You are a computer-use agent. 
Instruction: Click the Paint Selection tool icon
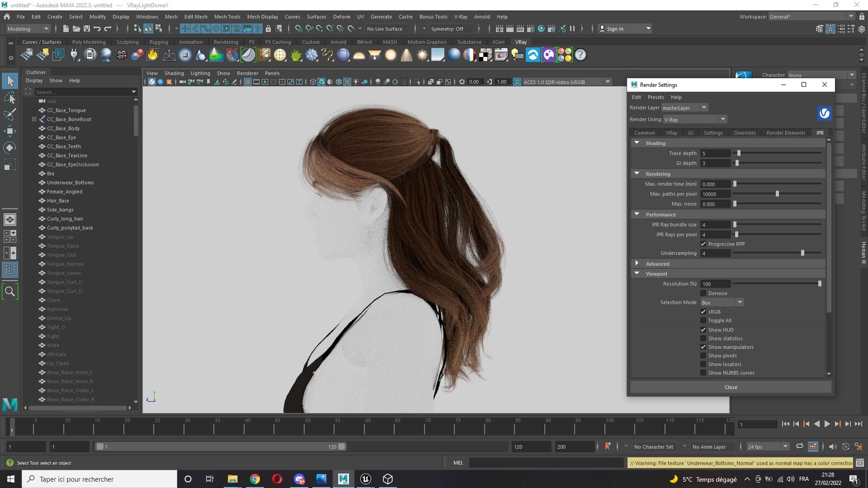[x=10, y=114]
